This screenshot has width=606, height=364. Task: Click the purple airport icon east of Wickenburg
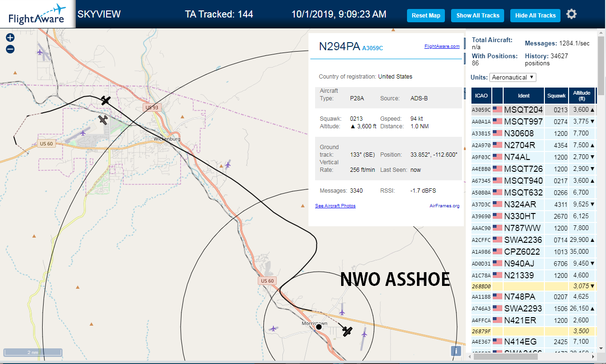[228, 164]
